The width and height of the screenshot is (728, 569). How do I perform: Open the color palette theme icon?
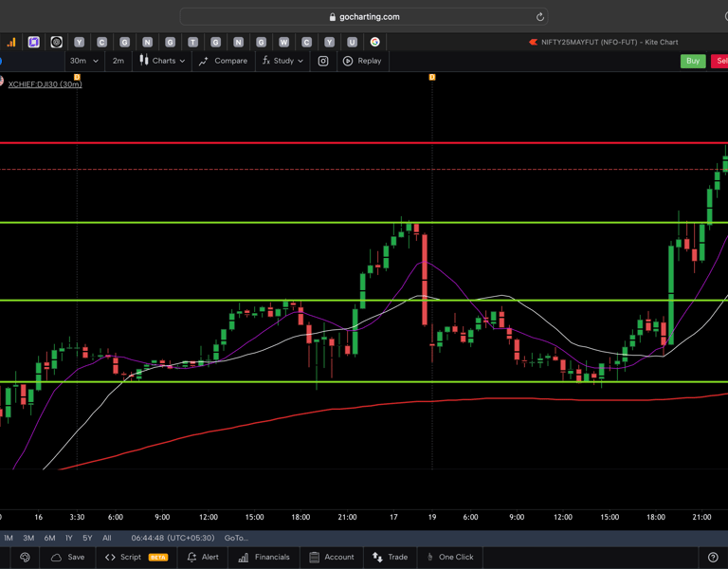(25, 558)
